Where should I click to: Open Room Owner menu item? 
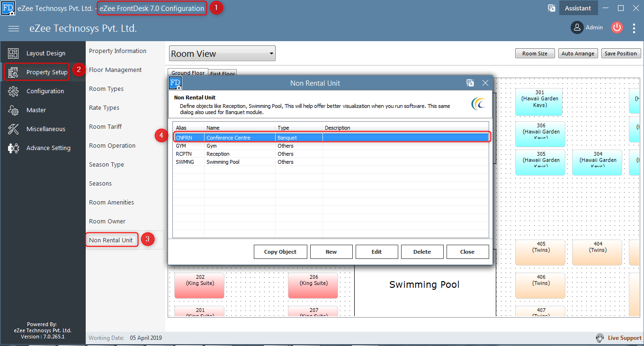point(107,222)
